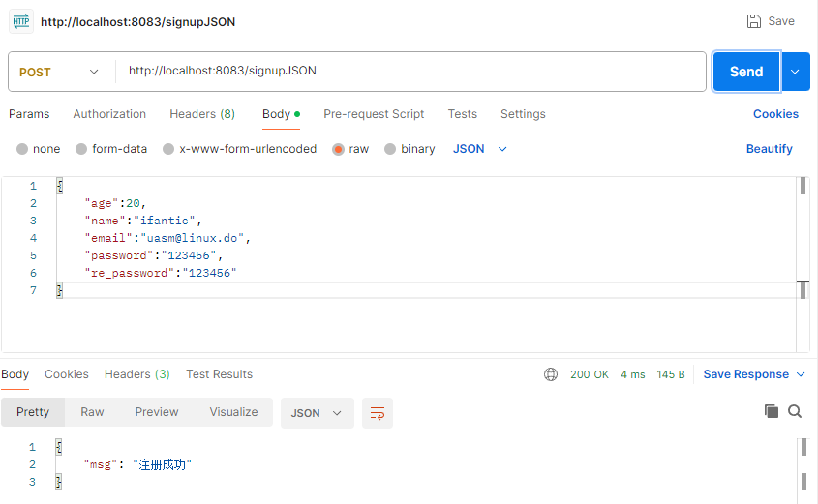Select the form-data body option
The width and height of the screenshot is (818, 504).
coord(81,149)
